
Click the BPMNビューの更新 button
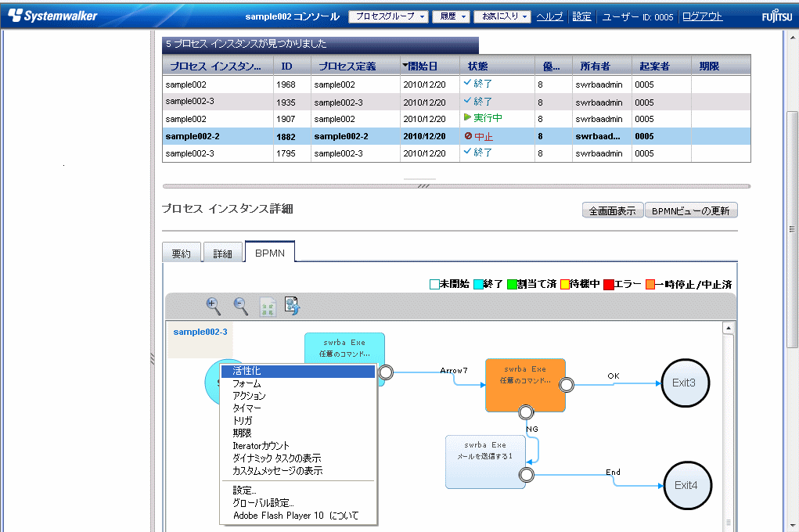[x=691, y=210]
